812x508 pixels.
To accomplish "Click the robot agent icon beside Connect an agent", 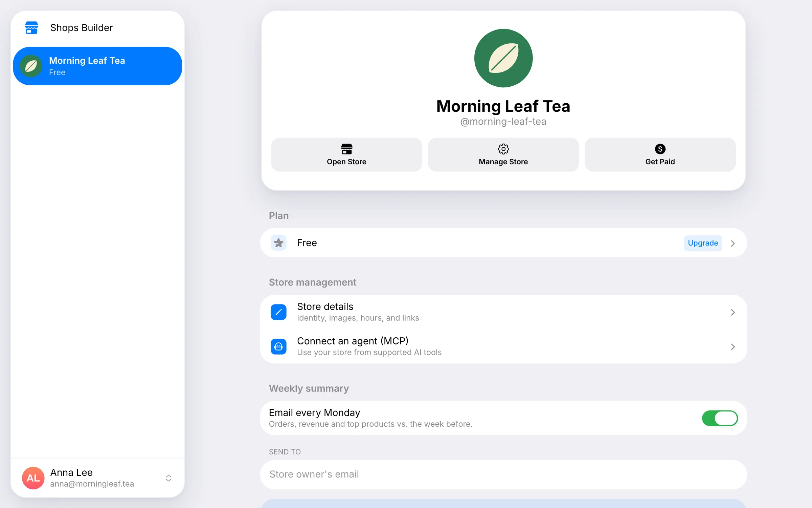I will point(278,346).
